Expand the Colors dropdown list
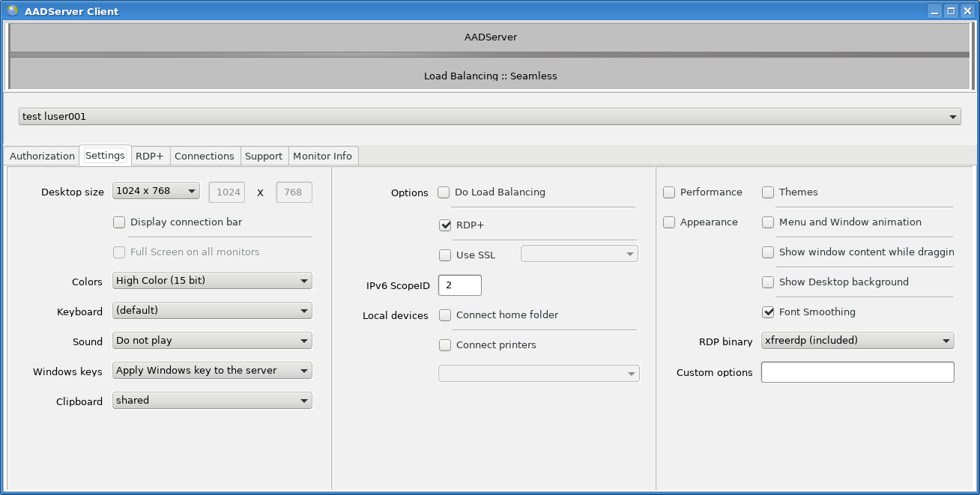This screenshot has height=495, width=980. tap(212, 281)
